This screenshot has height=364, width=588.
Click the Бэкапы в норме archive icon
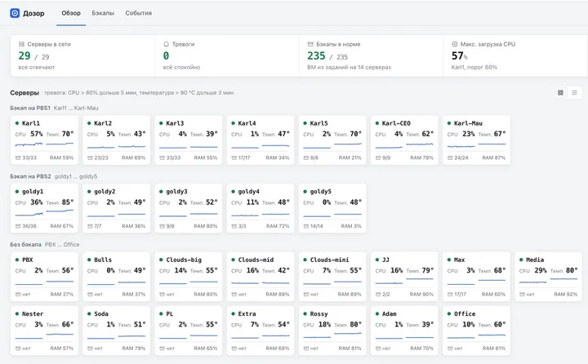click(x=310, y=44)
